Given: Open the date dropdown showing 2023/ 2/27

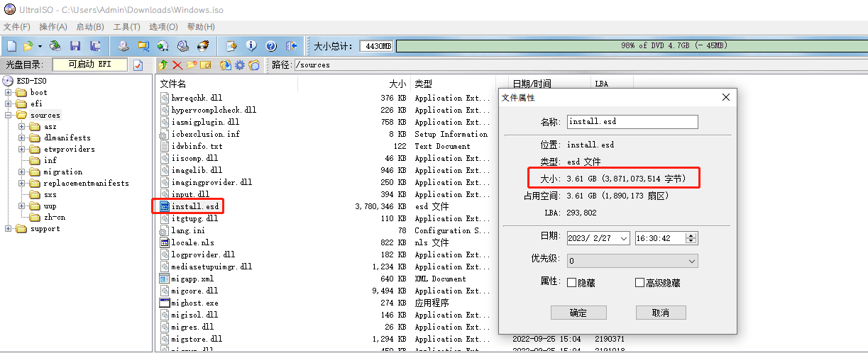Looking at the screenshot, I should point(624,239).
